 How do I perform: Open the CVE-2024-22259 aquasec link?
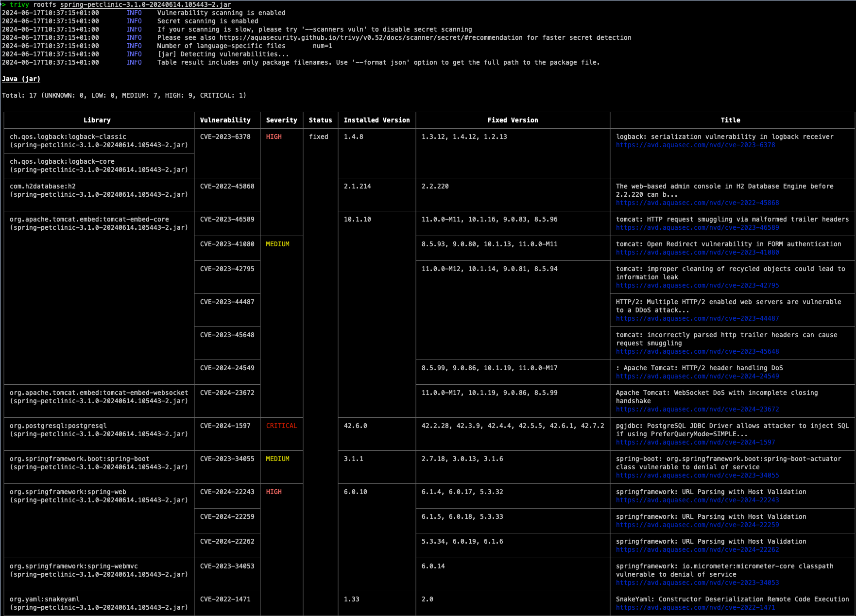[x=697, y=525]
